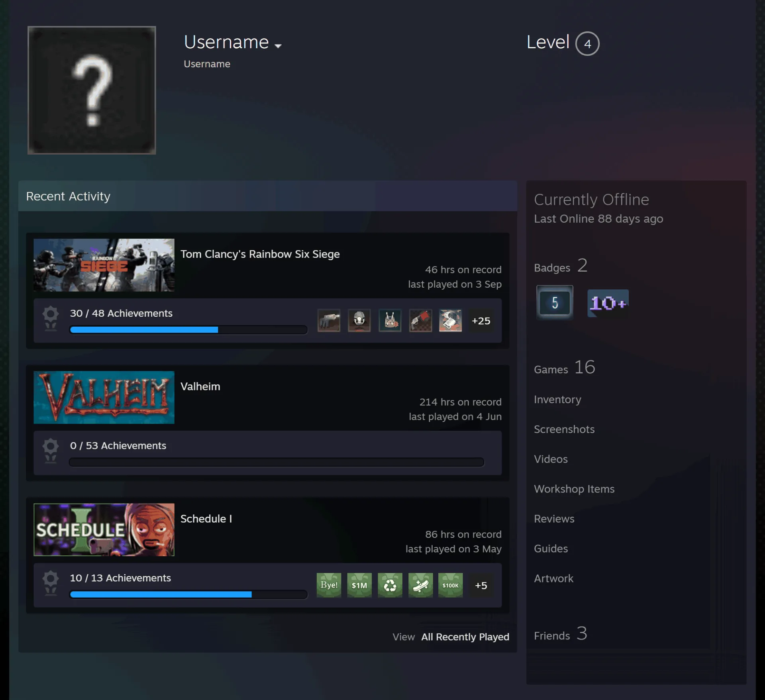Click the Siege fifth achievement icon on orange background
The image size is (765, 700).
(x=451, y=320)
